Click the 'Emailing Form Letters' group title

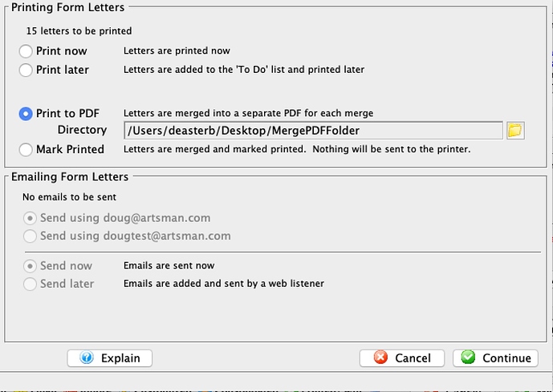coord(70,176)
